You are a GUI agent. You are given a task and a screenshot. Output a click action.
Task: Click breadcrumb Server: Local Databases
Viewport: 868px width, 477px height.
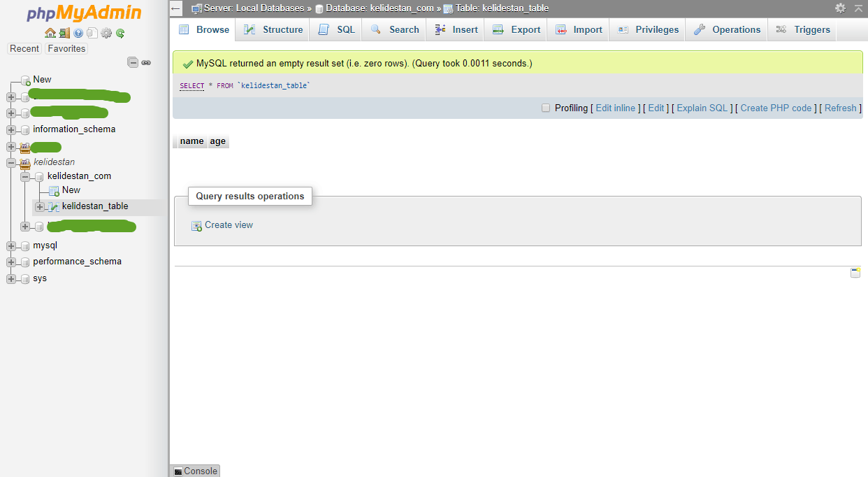[x=254, y=8]
